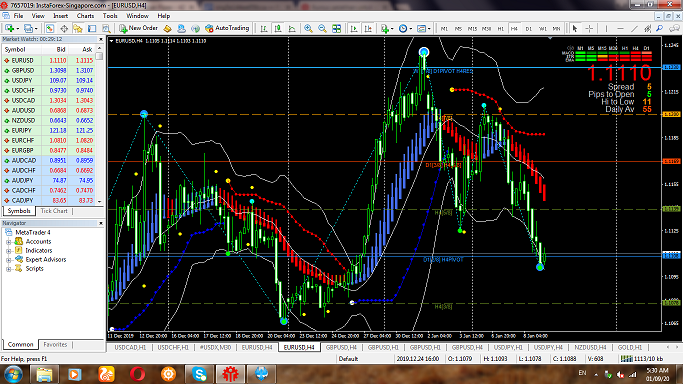Image resolution: width=683 pixels, height=384 pixels.
Task: Select the D1 timeframe
Action: [528, 28]
